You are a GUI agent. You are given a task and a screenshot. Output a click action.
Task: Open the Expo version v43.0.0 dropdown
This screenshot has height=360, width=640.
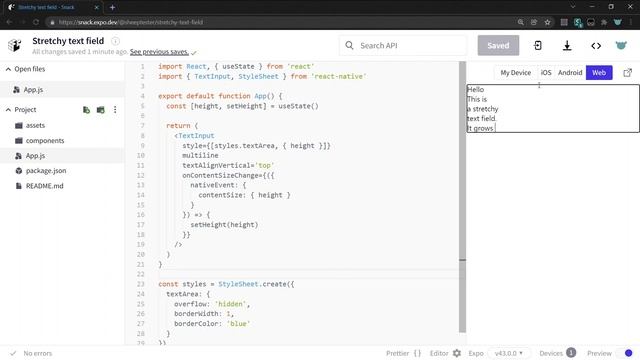509,353
